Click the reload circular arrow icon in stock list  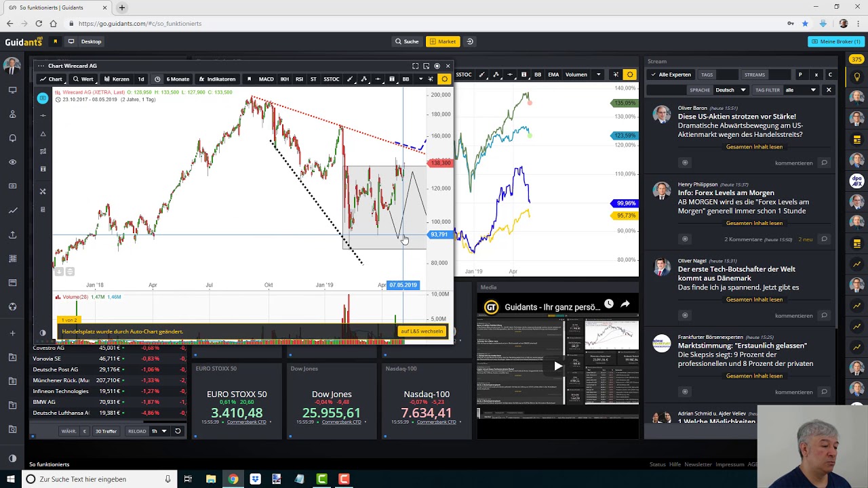178,431
